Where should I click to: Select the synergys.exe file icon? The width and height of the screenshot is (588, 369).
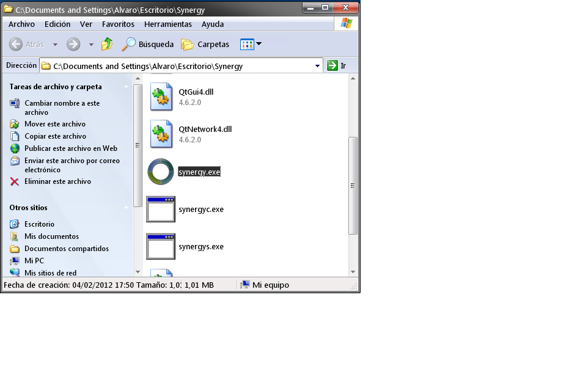tap(161, 247)
